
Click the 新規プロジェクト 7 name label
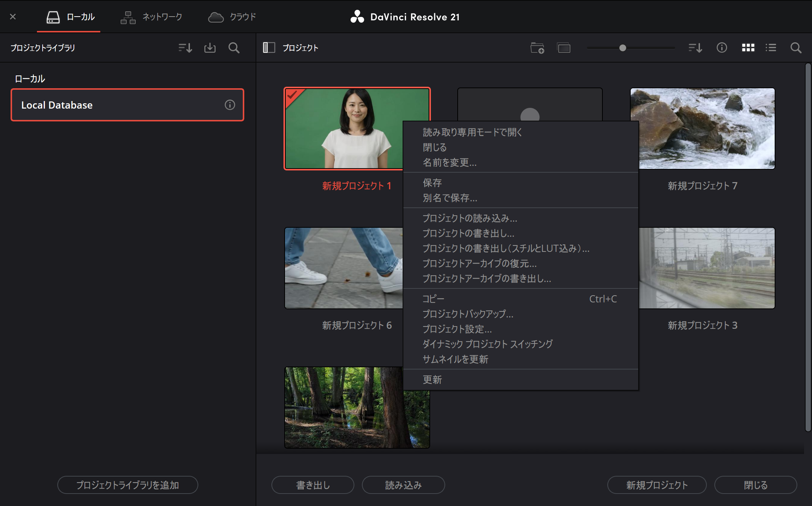pyautogui.click(x=703, y=186)
